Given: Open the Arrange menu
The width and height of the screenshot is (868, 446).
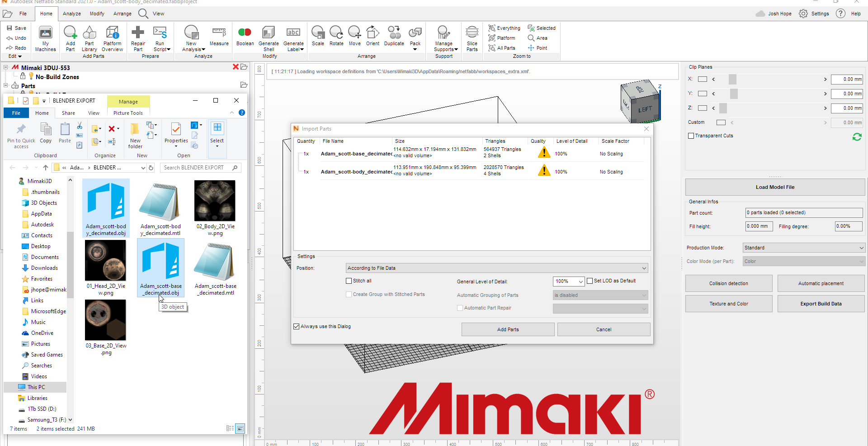Looking at the screenshot, I should pyautogui.click(x=122, y=14).
